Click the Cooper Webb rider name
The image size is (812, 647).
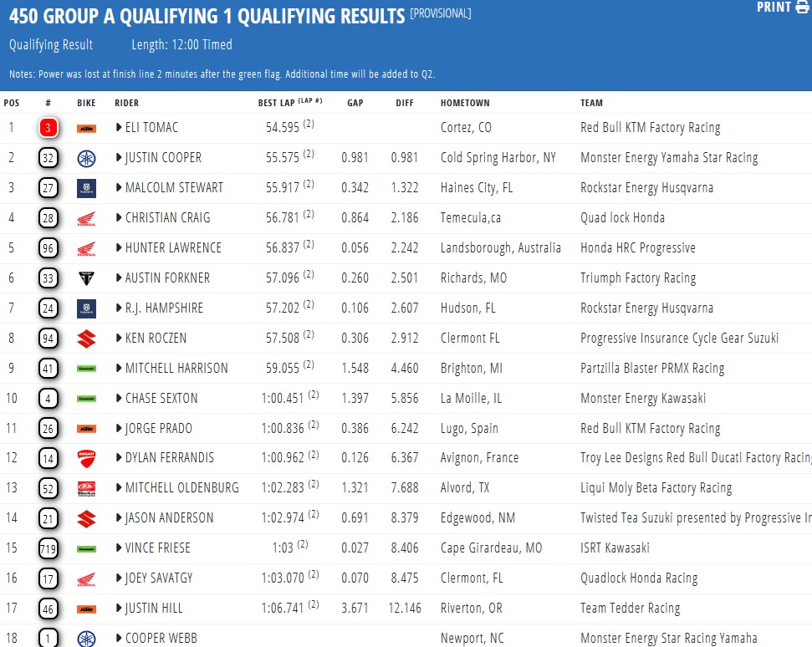(x=163, y=639)
